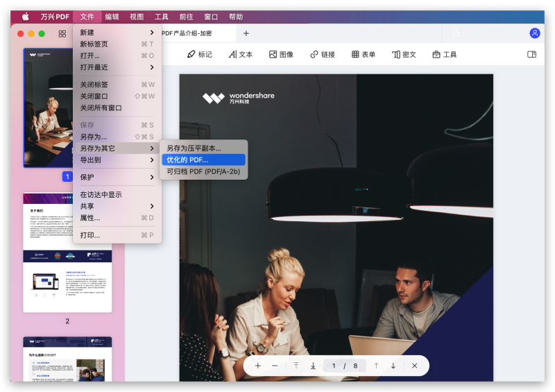Click the 文件 menu in menu bar
This screenshot has width=555, height=392.
click(x=87, y=17)
